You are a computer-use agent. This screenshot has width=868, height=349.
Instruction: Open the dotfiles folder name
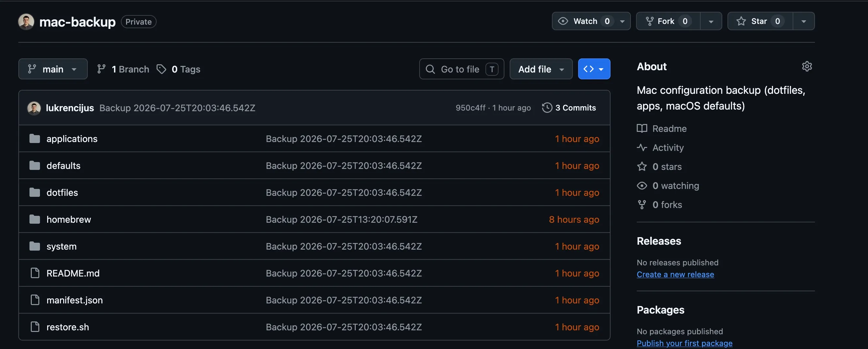(62, 193)
